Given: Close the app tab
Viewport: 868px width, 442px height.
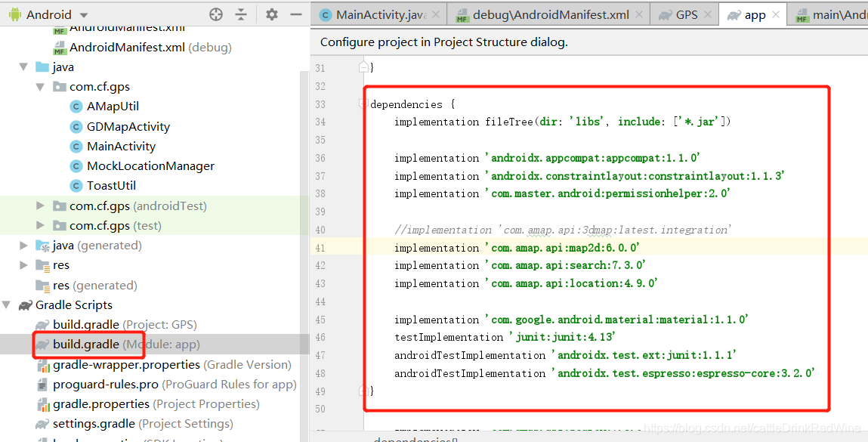Looking at the screenshot, I should (x=776, y=15).
